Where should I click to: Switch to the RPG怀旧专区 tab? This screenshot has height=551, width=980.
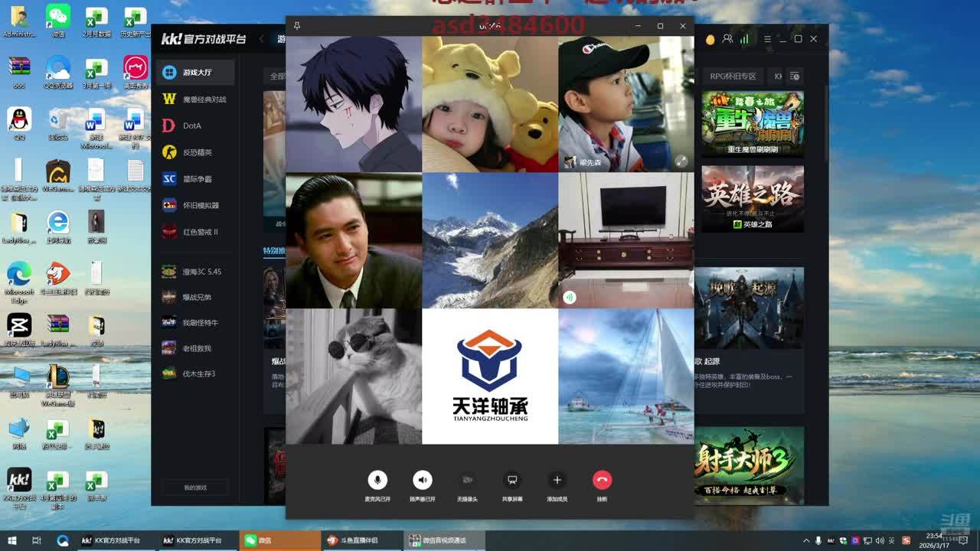(732, 76)
